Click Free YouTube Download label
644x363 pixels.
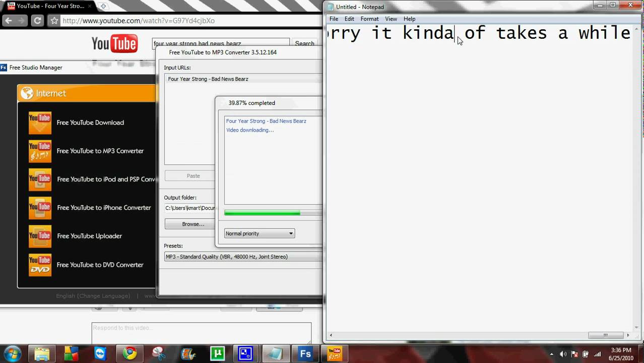click(x=90, y=123)
